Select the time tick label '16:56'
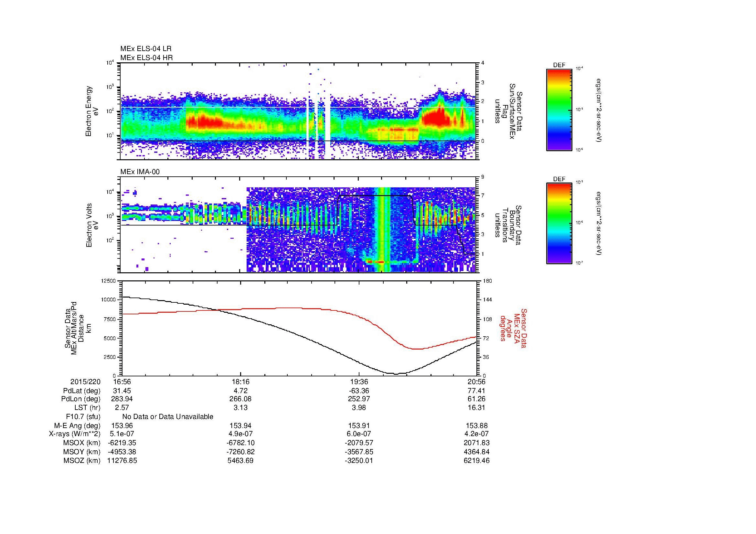Viewport: 756px width, 534px height. coord(122,382)
